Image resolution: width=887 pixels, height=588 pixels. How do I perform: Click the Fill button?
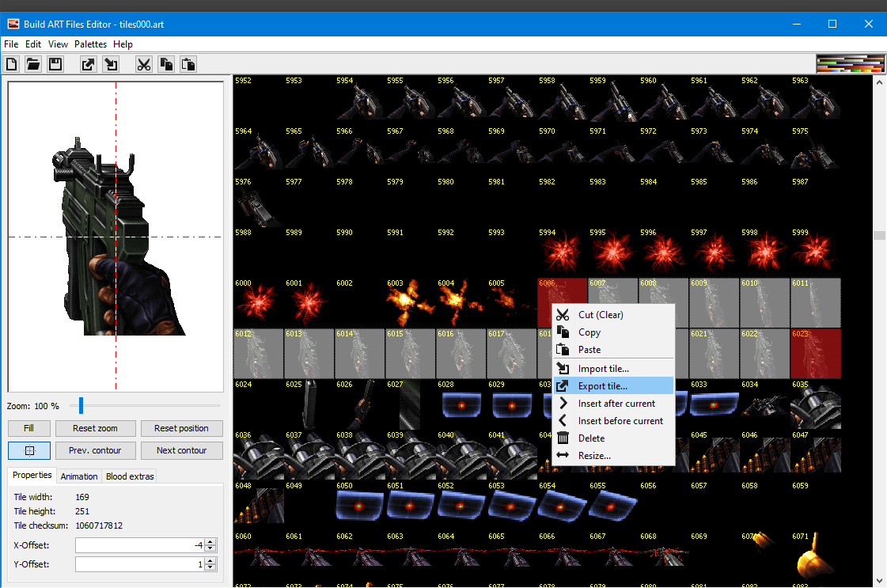tap(28, 428)
